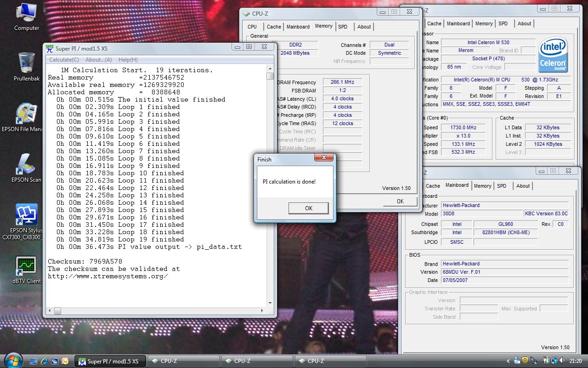Click the Super PI horizontal scrollbar thumb
The height and width of the screenshot is (368, 588).
(x=58, y=311)
